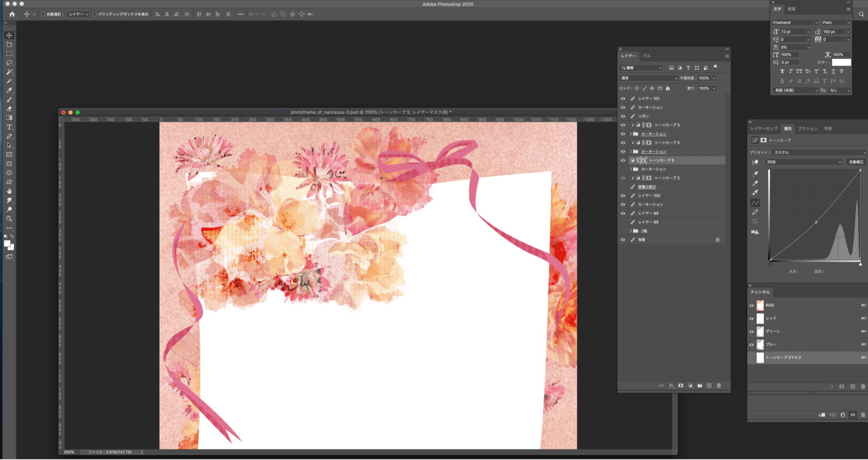Click the text color swatch in Character panel
Viewport: 868px width, 460px height.
coord(841,62)
